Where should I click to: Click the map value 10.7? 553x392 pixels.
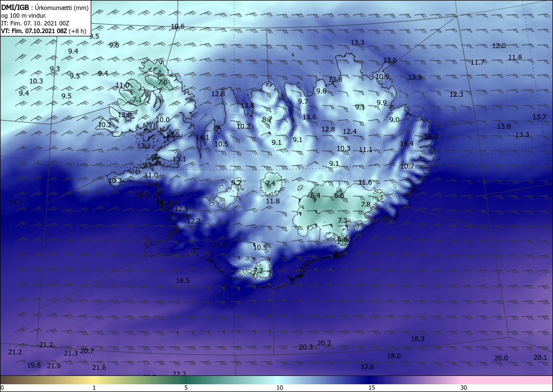point(408,166)
